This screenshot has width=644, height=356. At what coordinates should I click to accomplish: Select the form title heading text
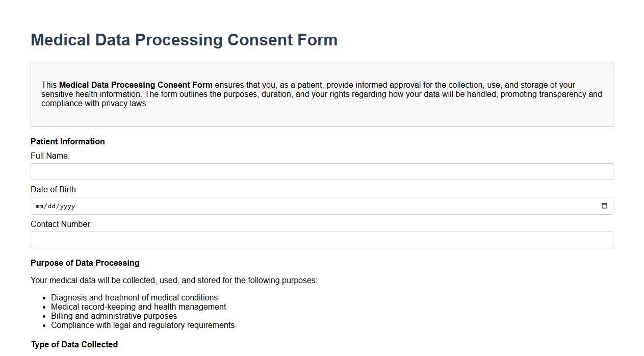(x=184, y=40)
